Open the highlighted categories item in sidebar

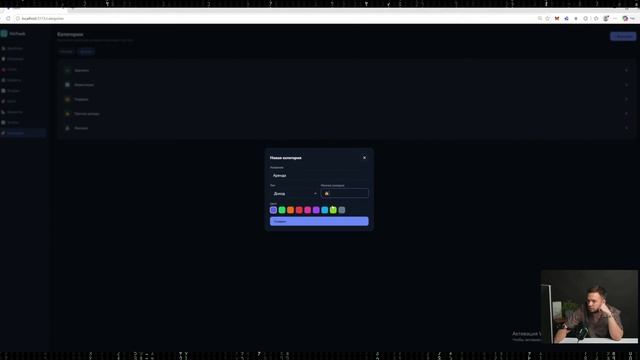pyautogui.click(x=23, y=133)
